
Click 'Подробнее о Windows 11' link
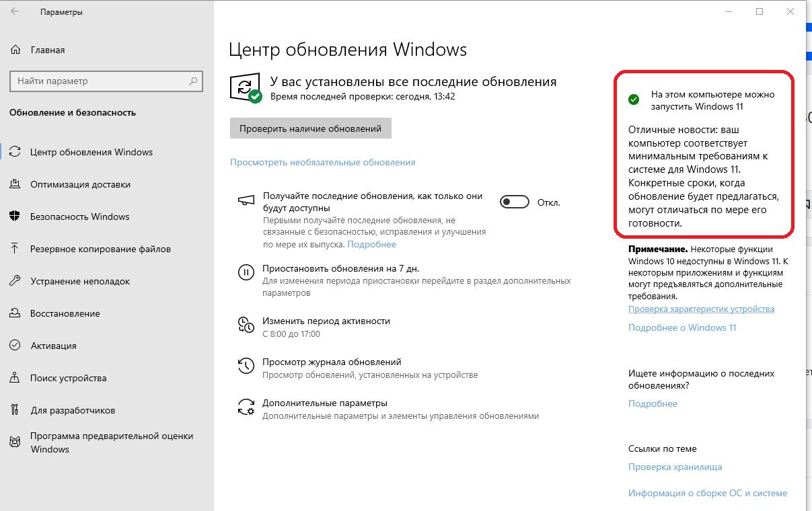682,327
